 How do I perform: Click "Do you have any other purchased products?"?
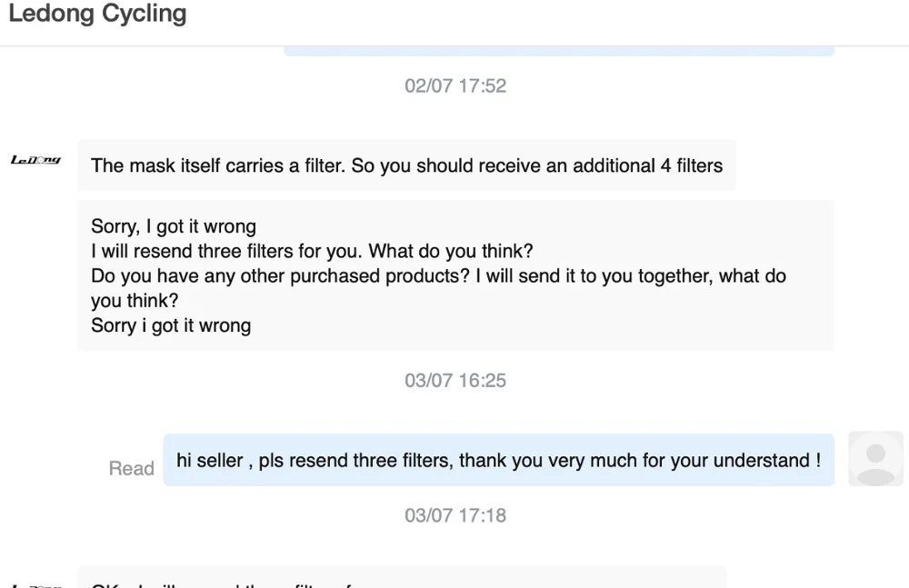[x=280, y=275]
